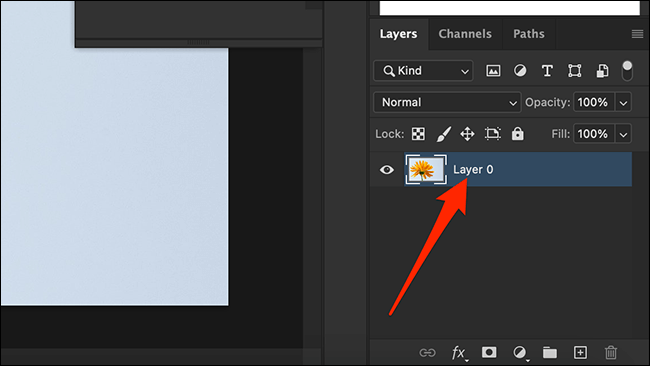Toggle layer filtering on/off switch
Image resolution: width=650 pixels, height=366 pixels.
(627, 71)
